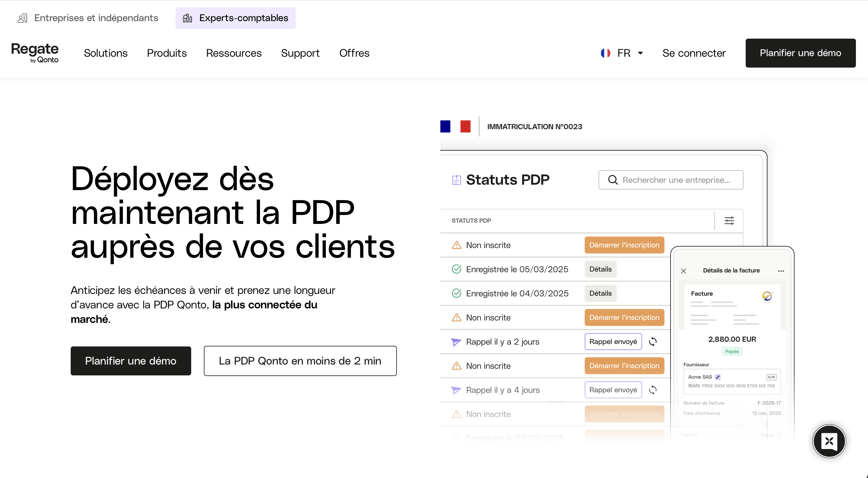Click green check icon beside Enregistrée le 04/03/2025
The image size is (868, 478).
(x=456, y=294)
